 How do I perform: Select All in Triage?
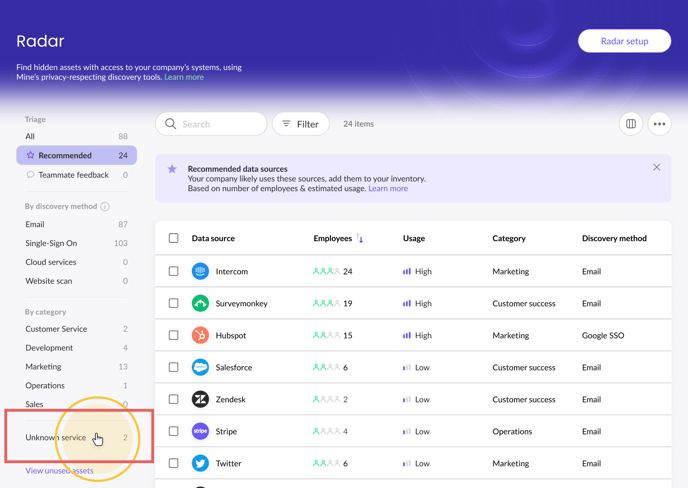pos(76,136)
